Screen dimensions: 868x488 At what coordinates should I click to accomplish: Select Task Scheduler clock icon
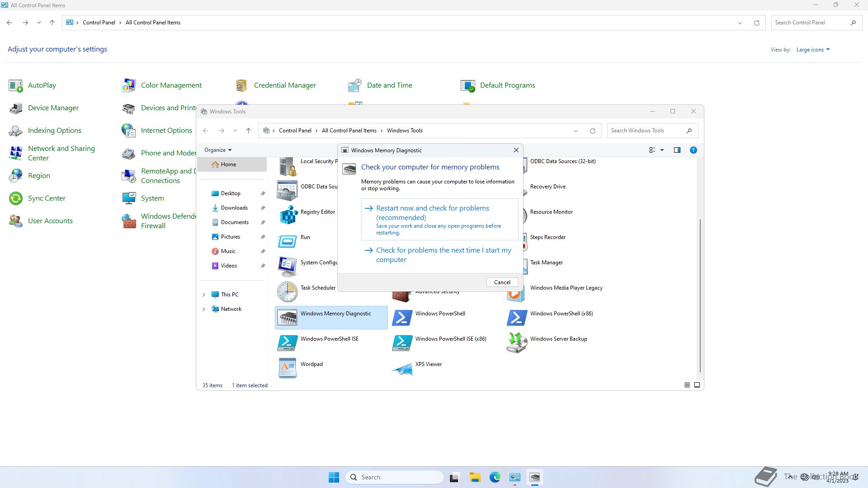(288, 292)
